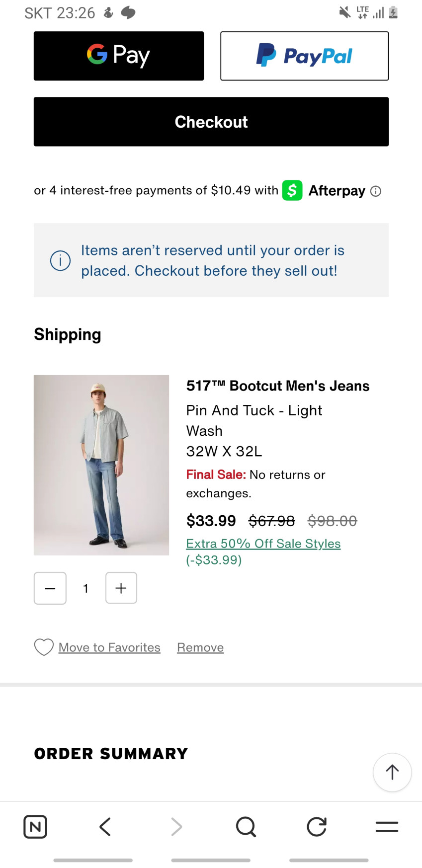
Task: Tap the heart icon to favorite the jeans
Action: [x=44, y=647]
